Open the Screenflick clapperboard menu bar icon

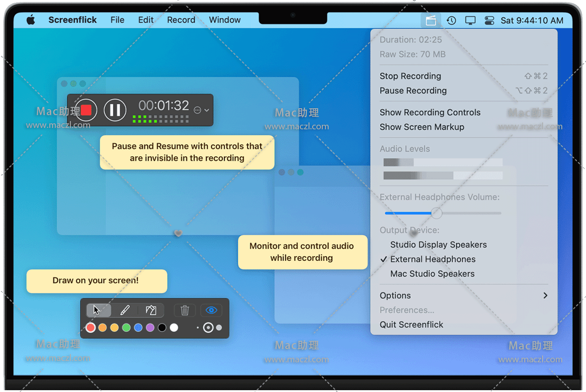click(431, 20)
